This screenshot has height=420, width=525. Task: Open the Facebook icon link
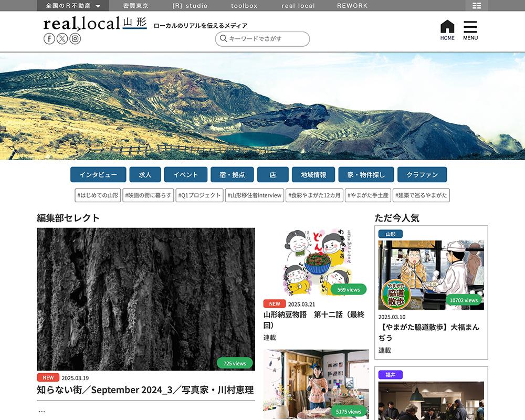49,39
